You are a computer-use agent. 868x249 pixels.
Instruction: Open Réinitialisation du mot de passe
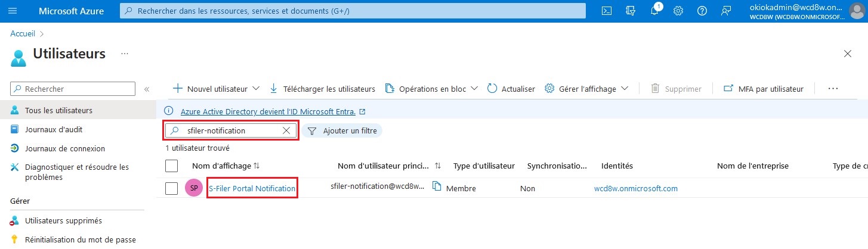click(x=81, y=239)
